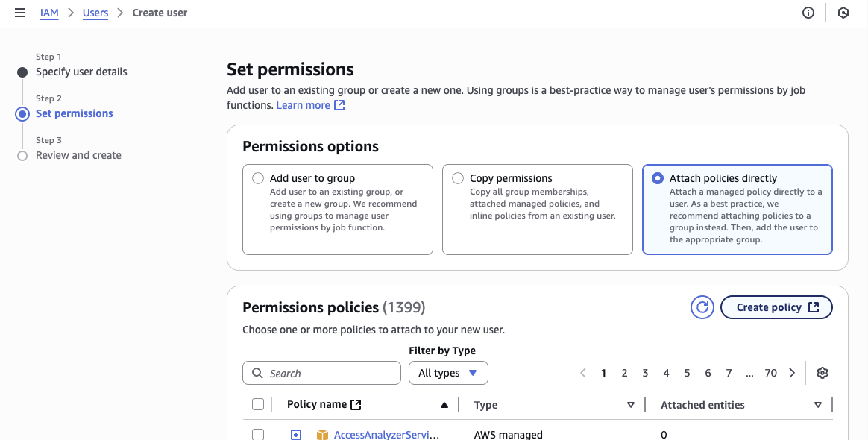Open the Filter by Type dropdown

pos(448,373)
